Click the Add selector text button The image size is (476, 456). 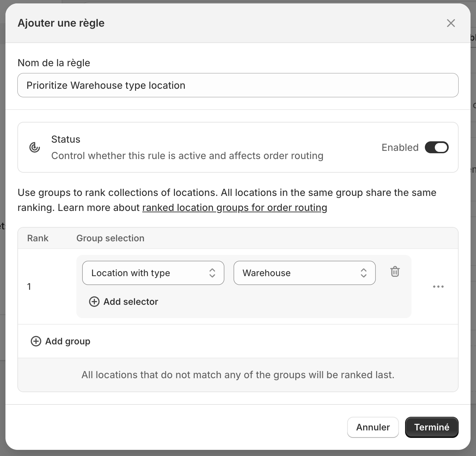pyautogui.click(x=131, y=302)
